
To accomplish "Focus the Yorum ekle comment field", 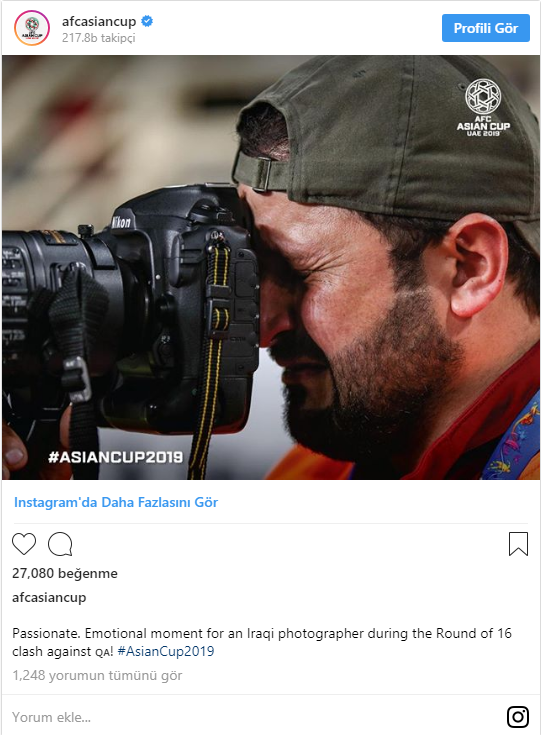I will pyautogui.click(x=253, y=717).
